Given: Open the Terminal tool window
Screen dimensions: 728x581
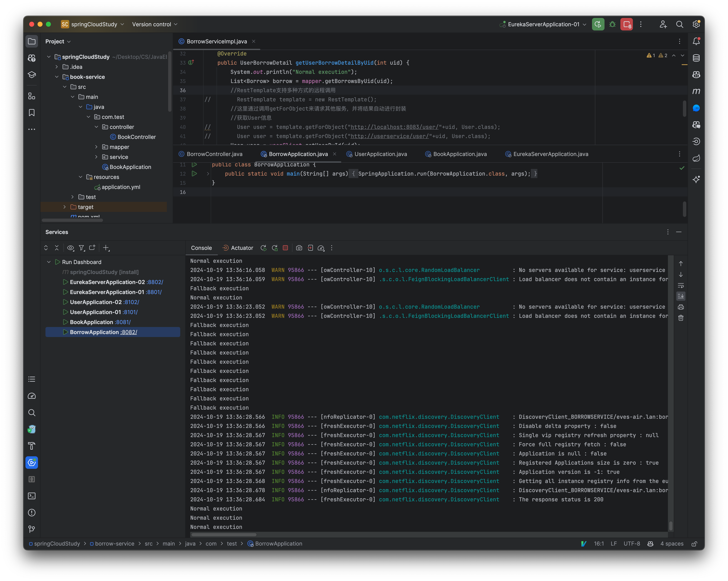Looking at the screenshot, I should point(32,496).
